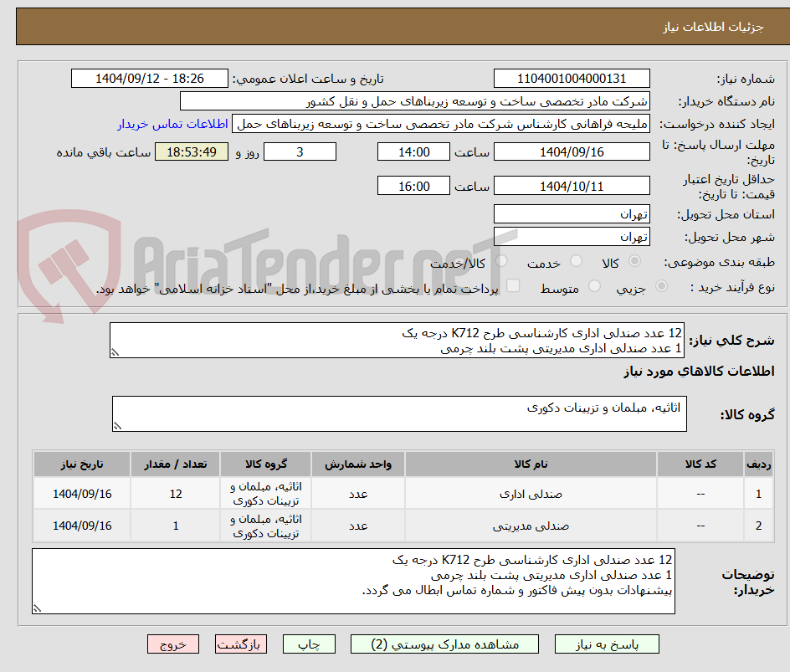
Task: Click the چاپ button to print
Action: [x=308, y=644]
